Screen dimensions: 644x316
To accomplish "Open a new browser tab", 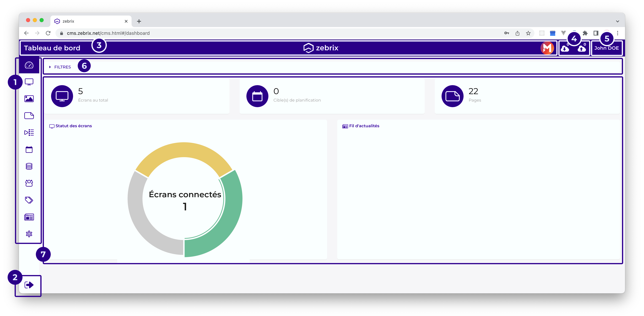I will tap(139, 21).
